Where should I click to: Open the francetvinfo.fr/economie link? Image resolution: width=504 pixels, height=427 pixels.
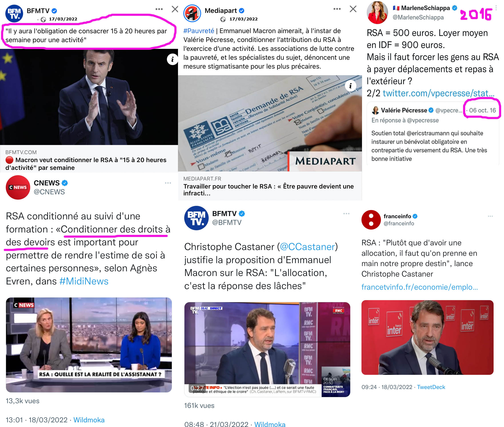420,287
